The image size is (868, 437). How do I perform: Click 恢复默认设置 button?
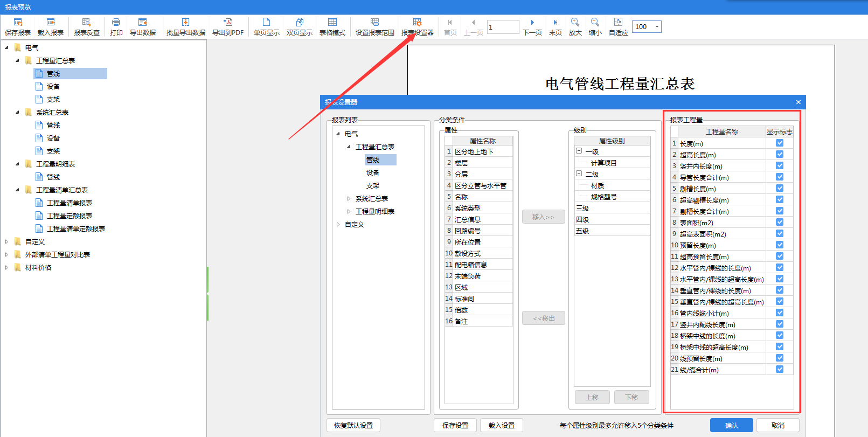click(353, 425)
